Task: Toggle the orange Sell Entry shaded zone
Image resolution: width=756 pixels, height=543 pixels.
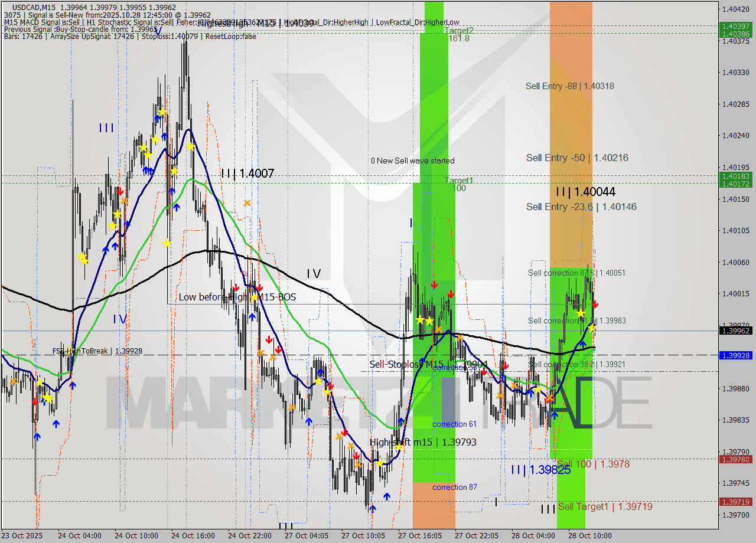Action: tap(570, 118)
